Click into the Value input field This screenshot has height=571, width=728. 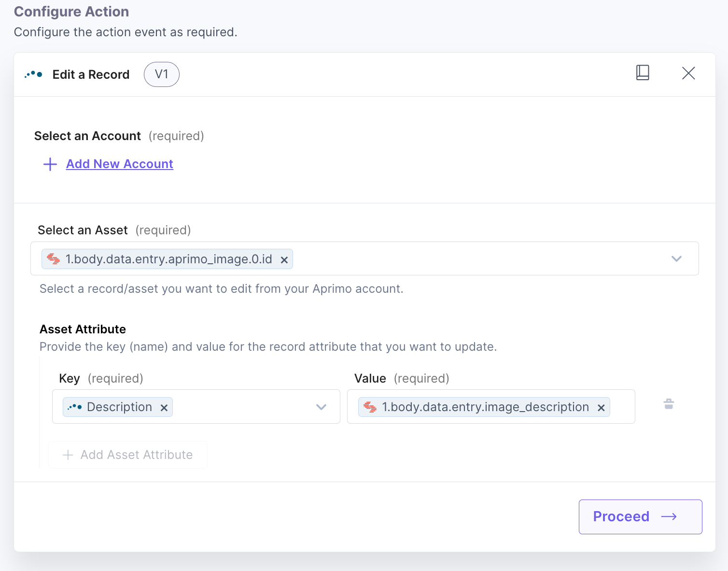(491, 407)
